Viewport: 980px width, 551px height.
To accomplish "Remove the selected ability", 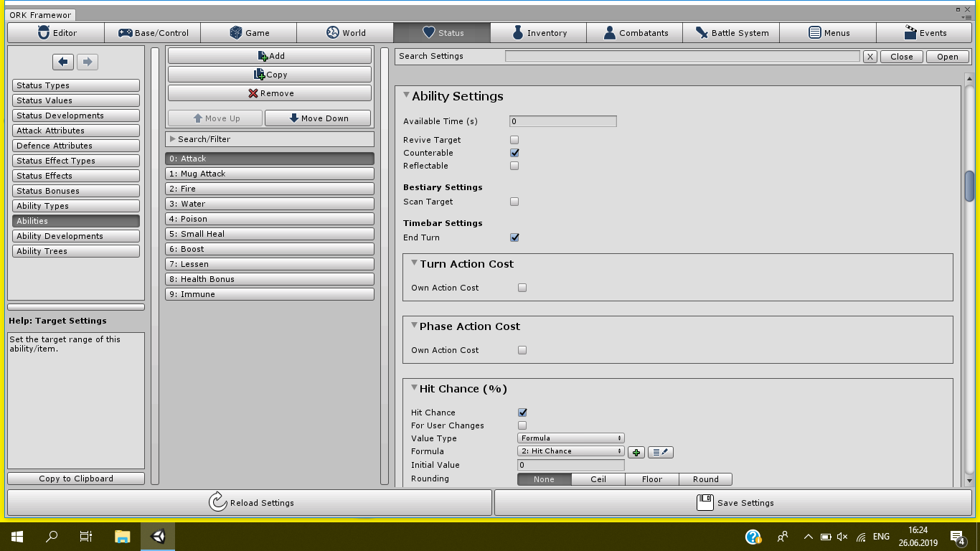I will (x=270, y=93).
